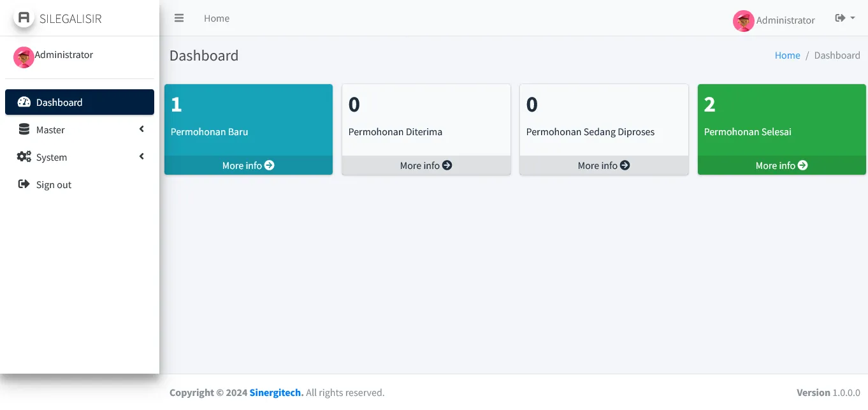View More info for Permohonan Sedang Diproses
Viewport: 868px width, 410px height.
coord(604,165)
